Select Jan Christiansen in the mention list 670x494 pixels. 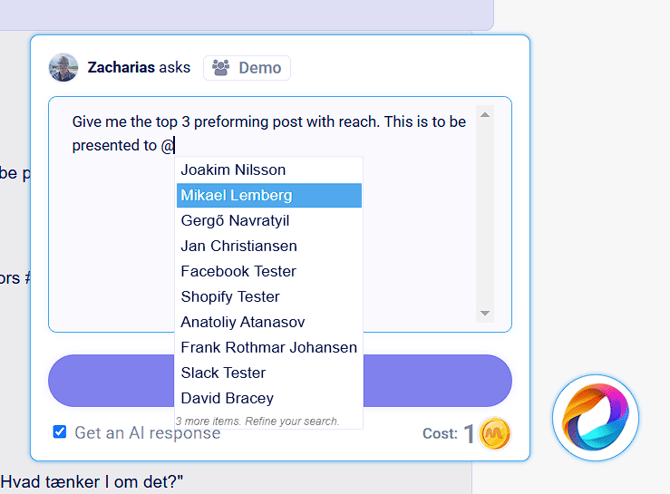point(238,246)
